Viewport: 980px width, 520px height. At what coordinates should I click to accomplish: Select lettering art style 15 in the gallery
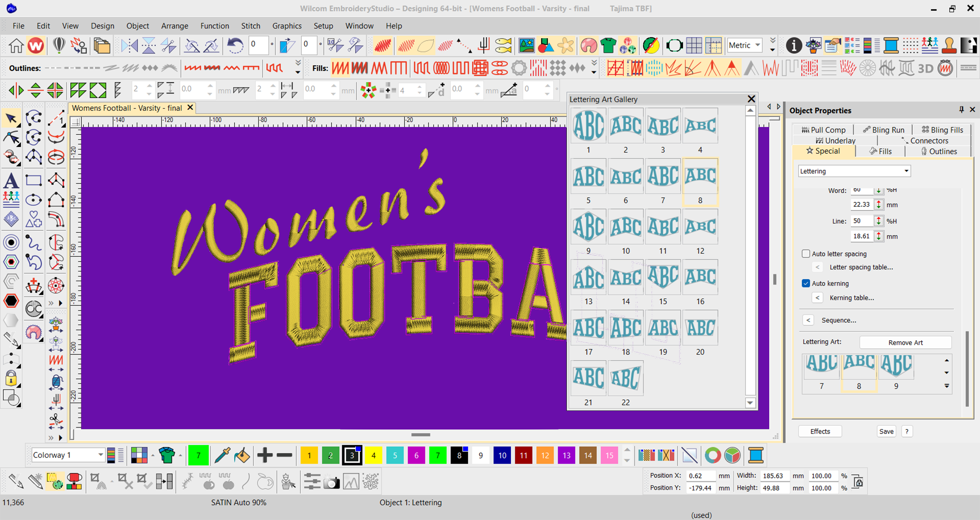[x=663, y=277]
